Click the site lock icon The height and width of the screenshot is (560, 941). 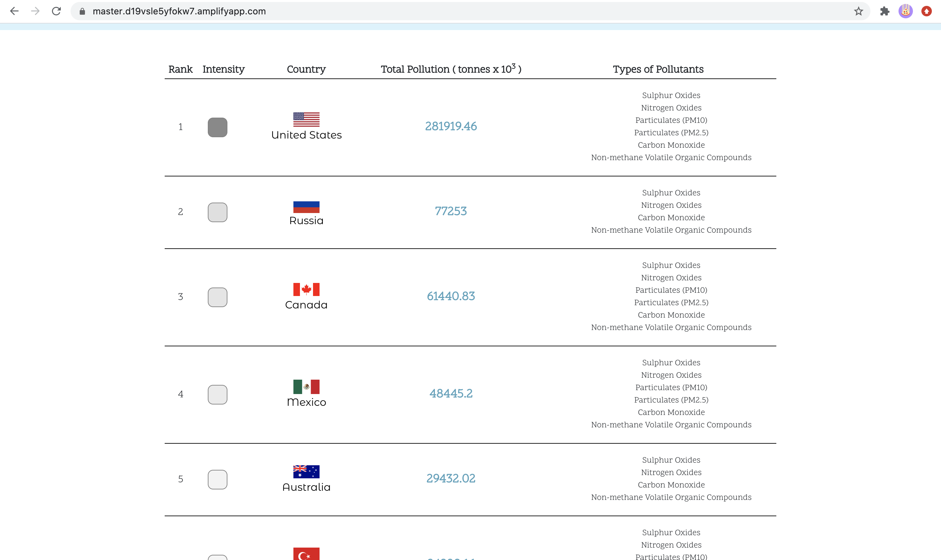82,11
